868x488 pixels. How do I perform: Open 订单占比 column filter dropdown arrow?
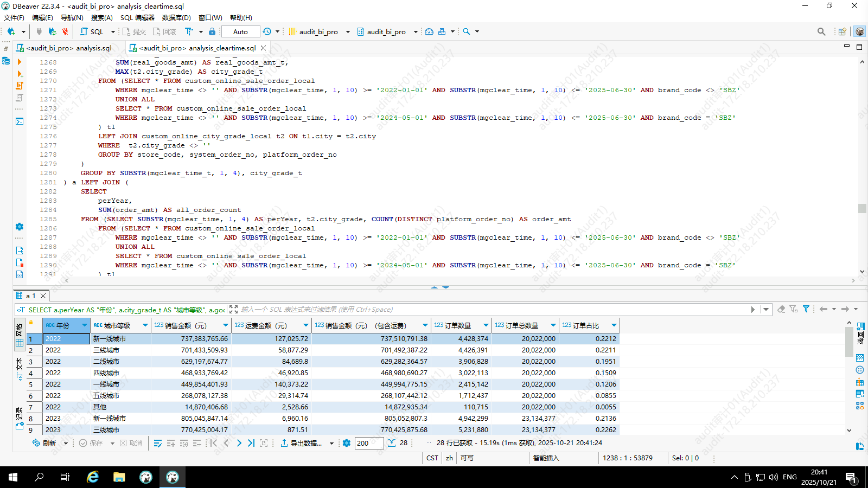pyautogui.click(x=614, y=325)
